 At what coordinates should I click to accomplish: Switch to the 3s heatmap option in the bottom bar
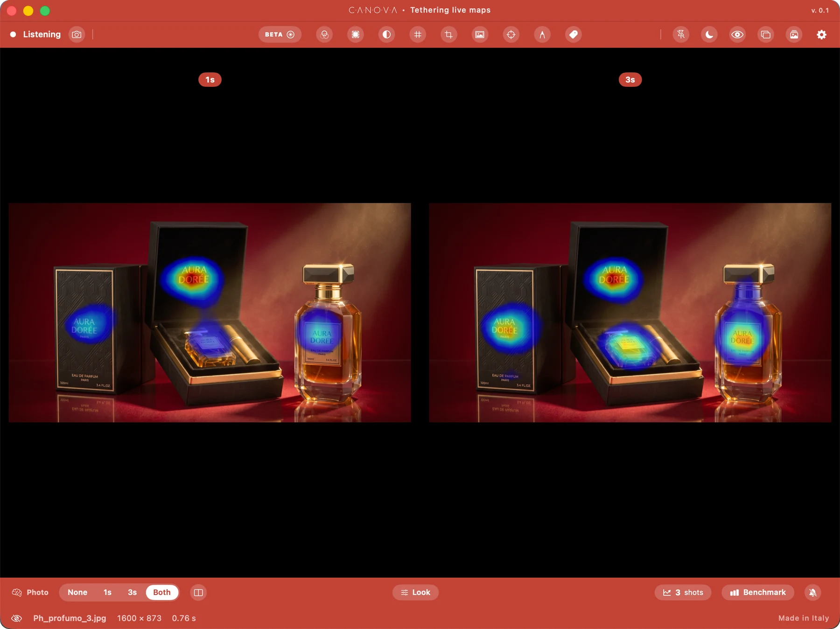133,592
